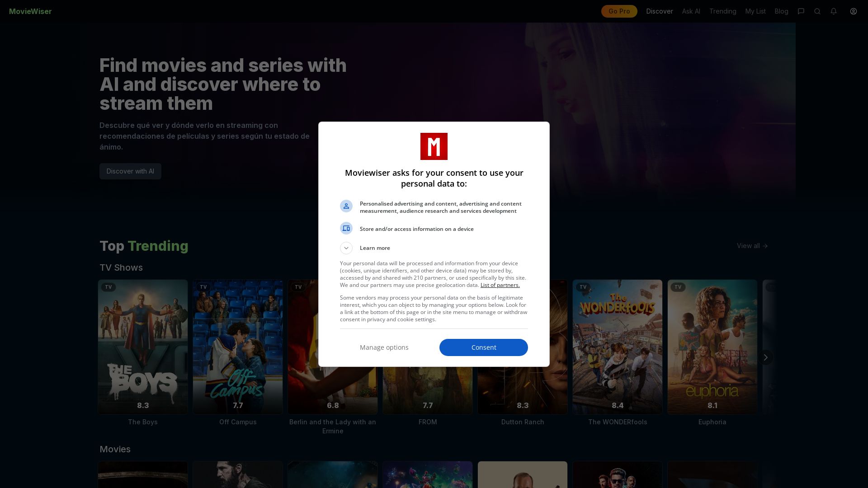Click the 8.4 rating on The WONDERfools
This screenshot has width=868, height=488.
click(618, 405)
